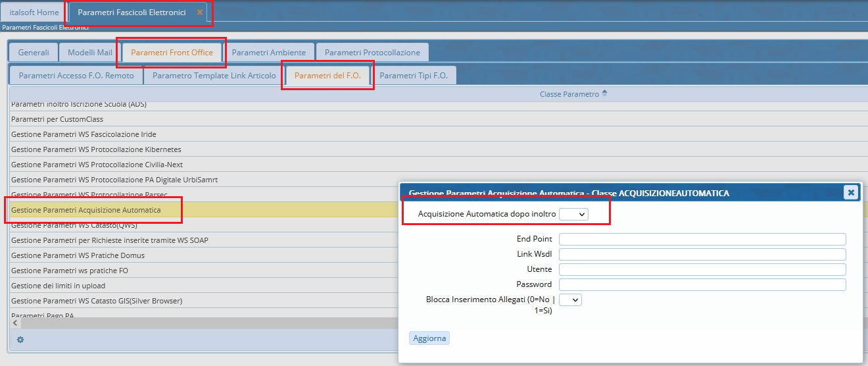Click the Password text field

point(702,284)
